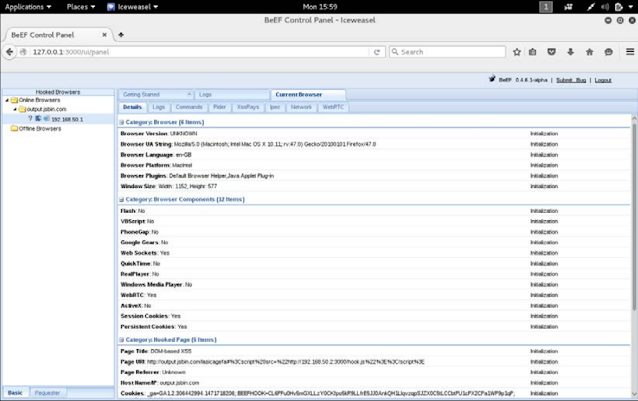Viewport: 638px width, 401px height.
Task: Click the Web Sockets: Yes row
Action: pyautogui.click(x=374, y=253)
